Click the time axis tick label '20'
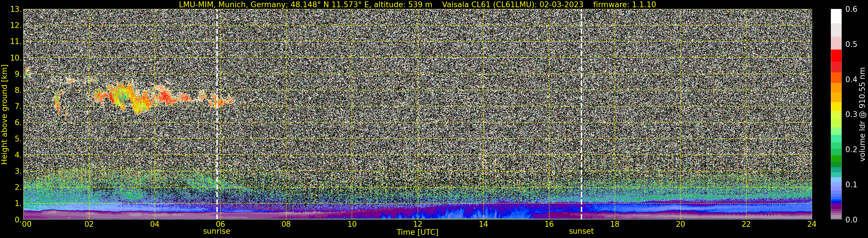Image resolution: width=868 pixels, height=238 pixels. pyautogui.click(x=680, y=224)
